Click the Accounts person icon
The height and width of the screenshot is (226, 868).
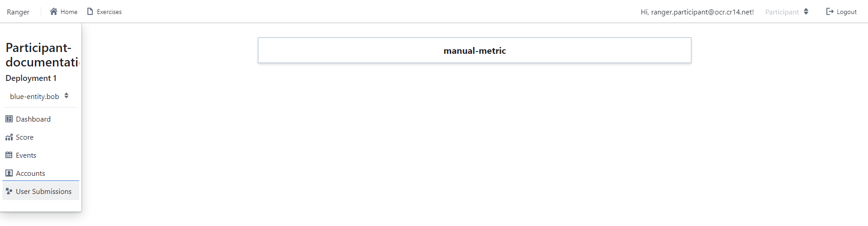tap(9, 173)
